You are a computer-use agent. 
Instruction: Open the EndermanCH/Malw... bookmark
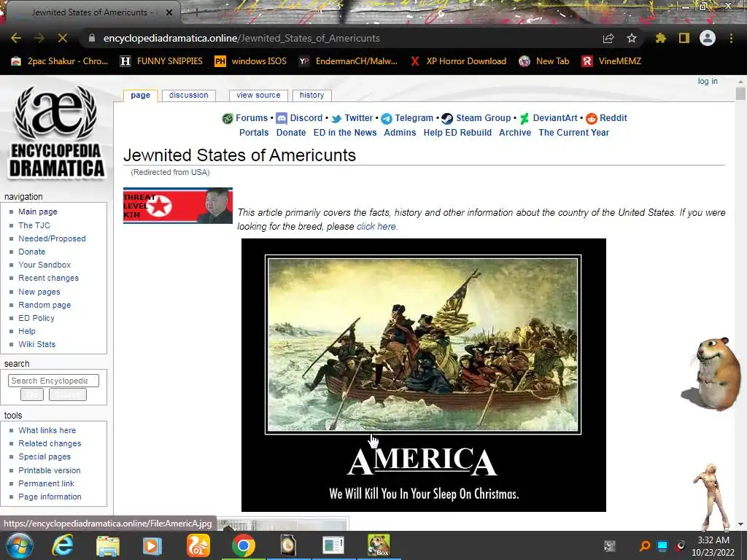pos(348,61)
